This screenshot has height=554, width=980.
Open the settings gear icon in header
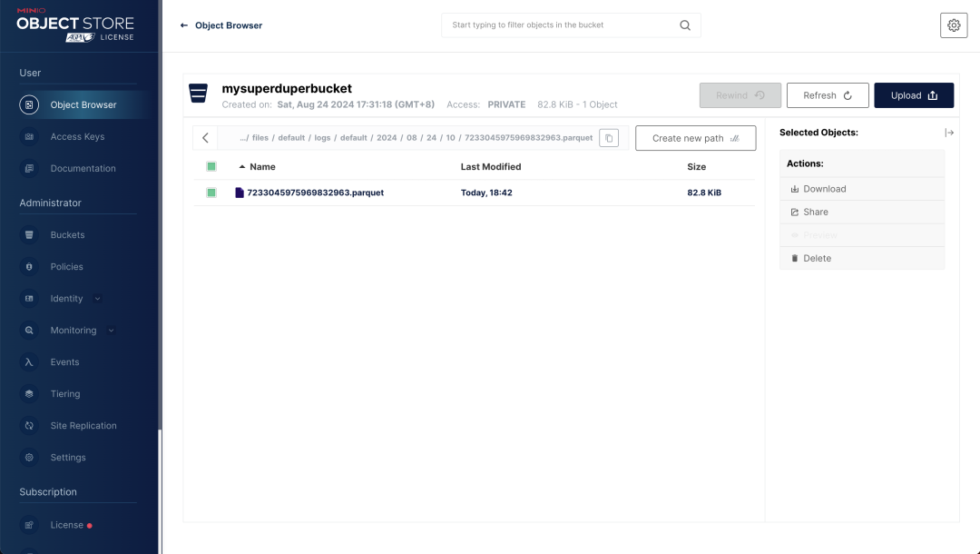954,25
